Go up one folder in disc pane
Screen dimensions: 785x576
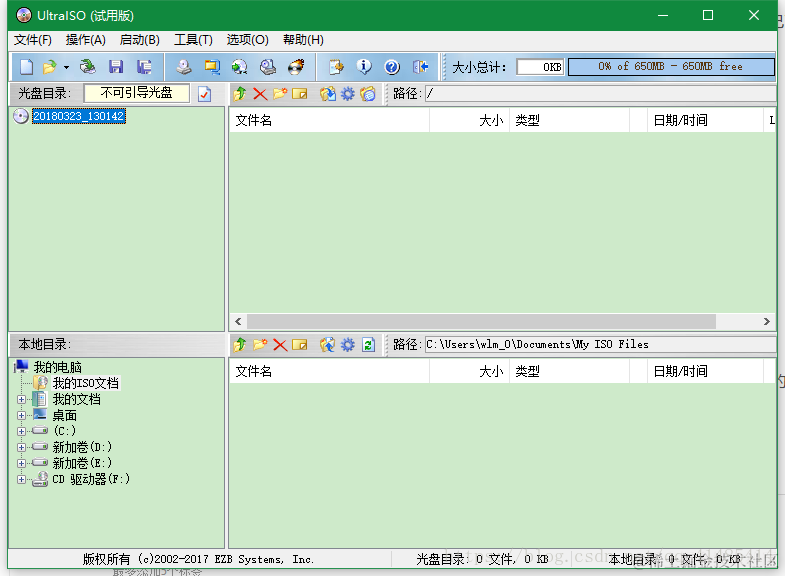pos(240,94)
